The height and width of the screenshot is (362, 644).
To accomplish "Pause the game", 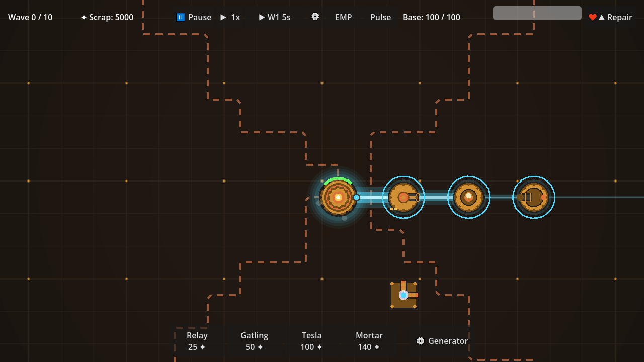I will tap(194, 17).
